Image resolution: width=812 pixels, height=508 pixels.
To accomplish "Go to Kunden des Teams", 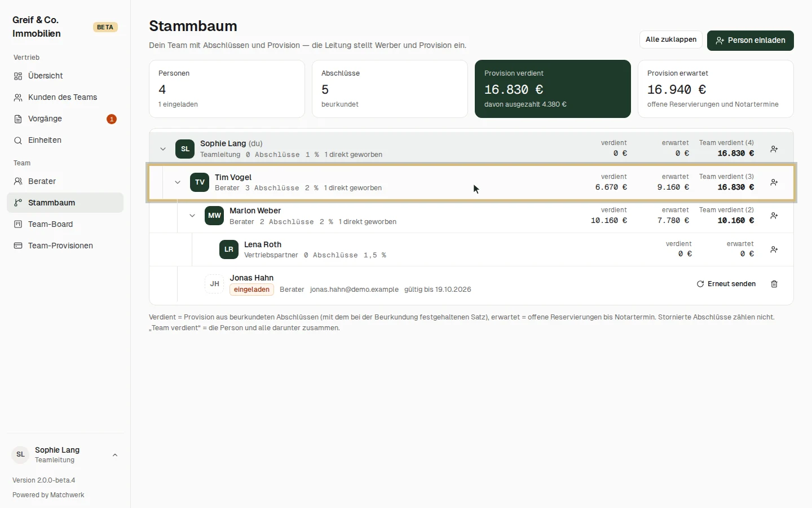I will pyautogui.click(x=65, y=98).
